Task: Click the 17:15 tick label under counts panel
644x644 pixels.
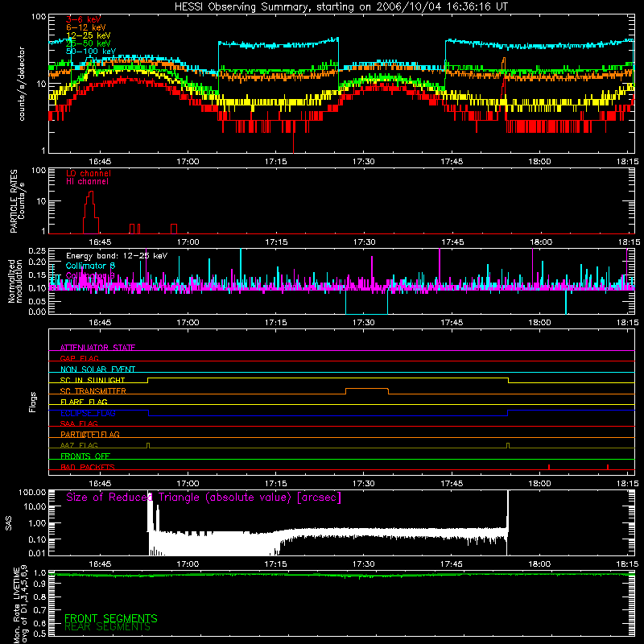Action: point(275,162)
